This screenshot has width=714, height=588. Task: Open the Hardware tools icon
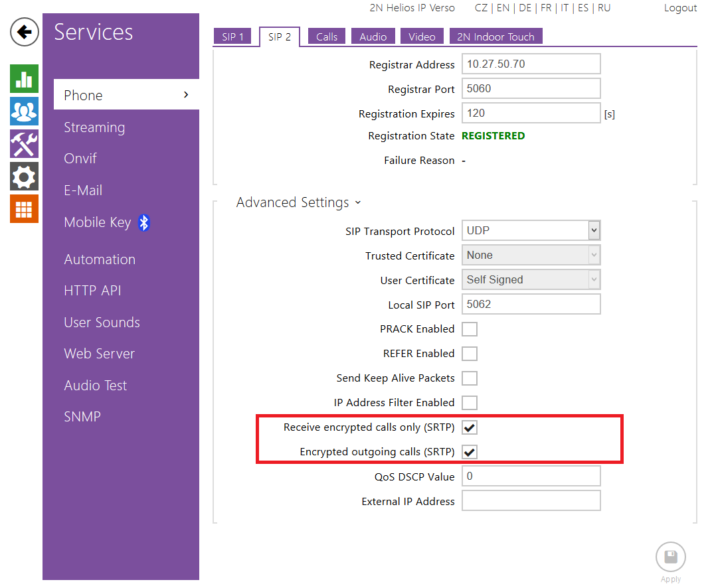tap(24, 144)
